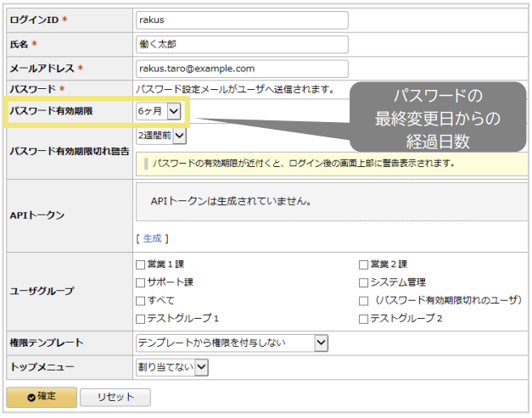Open the トップメニュー dropdown
Screen dimensions: 532x418
click(172, 367)
